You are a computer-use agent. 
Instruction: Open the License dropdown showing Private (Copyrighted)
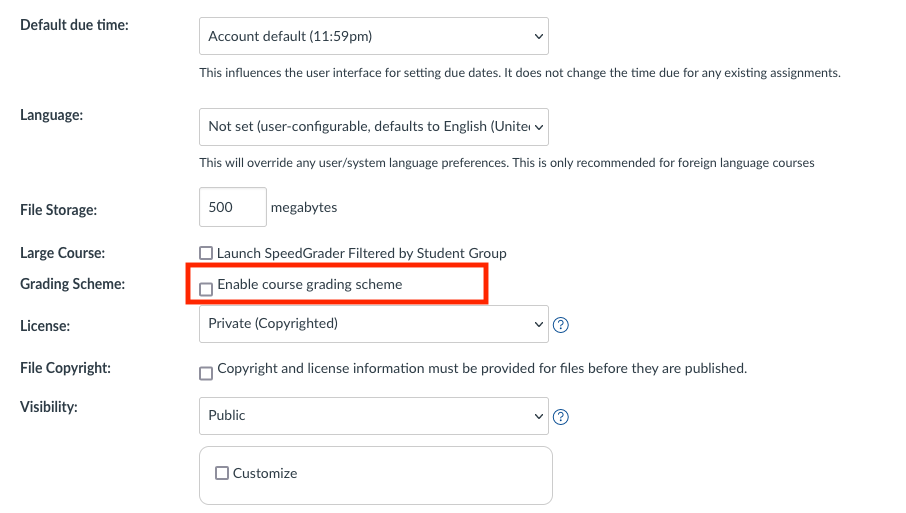point(374,324)
